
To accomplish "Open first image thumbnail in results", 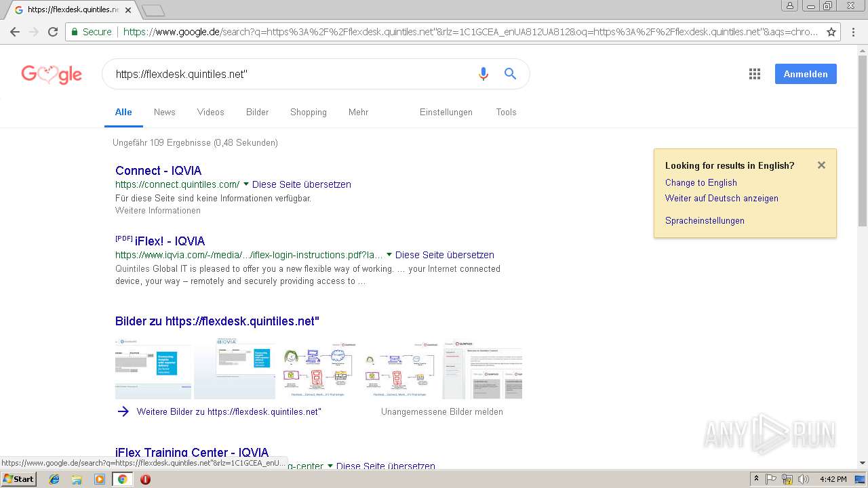I will point(153,369).
